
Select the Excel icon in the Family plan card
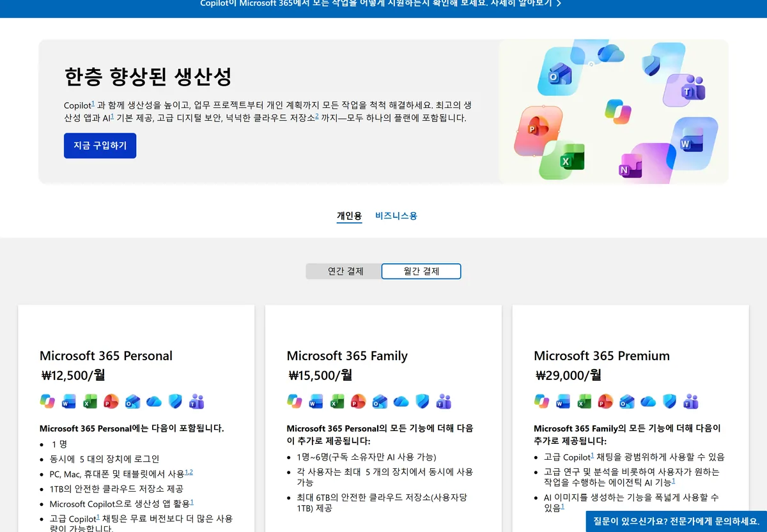point(337,401)
